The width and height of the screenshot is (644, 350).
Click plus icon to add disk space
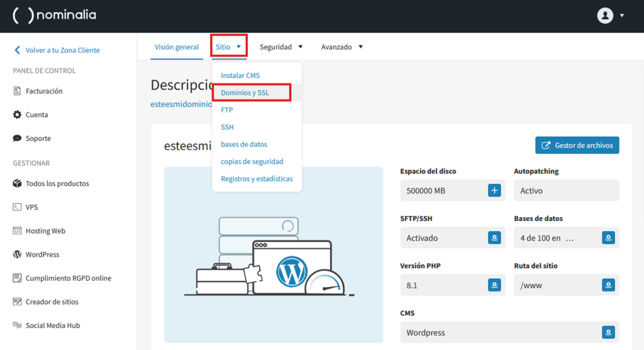[x=494, y=191]
